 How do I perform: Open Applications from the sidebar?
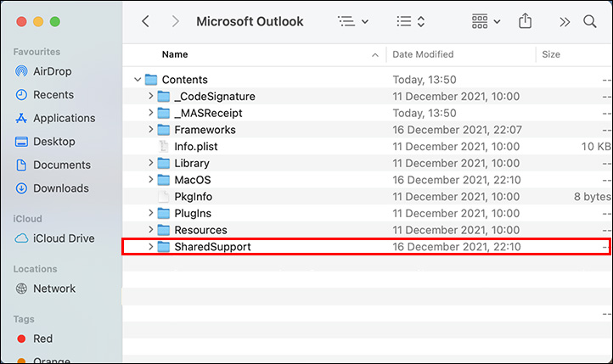(x=64, y=118)
